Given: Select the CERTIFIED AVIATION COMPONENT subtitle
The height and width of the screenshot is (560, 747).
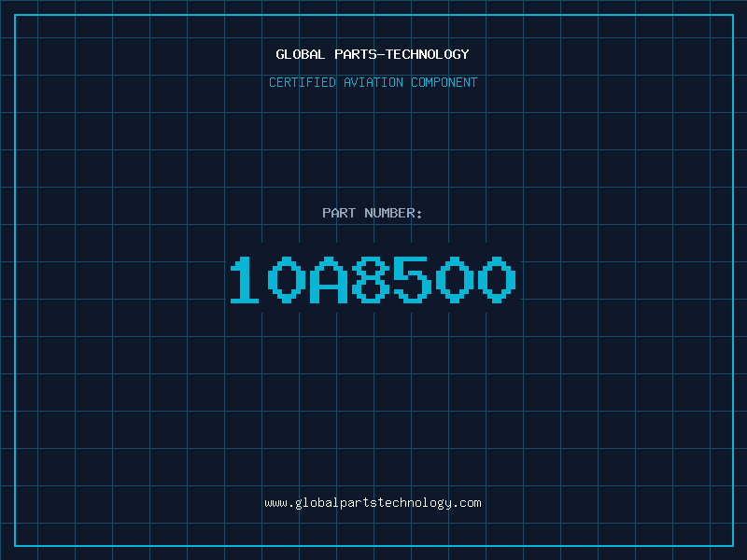Looking at the screenshot, I should (373, 82).
